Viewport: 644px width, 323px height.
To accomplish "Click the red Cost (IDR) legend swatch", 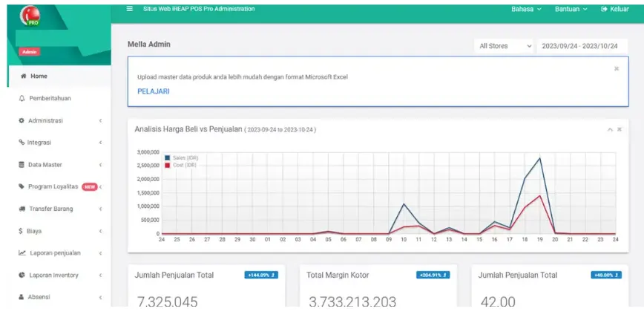I will pos(167,165).
